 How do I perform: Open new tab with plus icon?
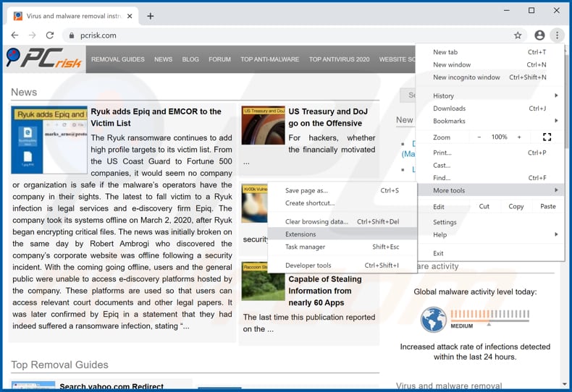tap(151, 16)
